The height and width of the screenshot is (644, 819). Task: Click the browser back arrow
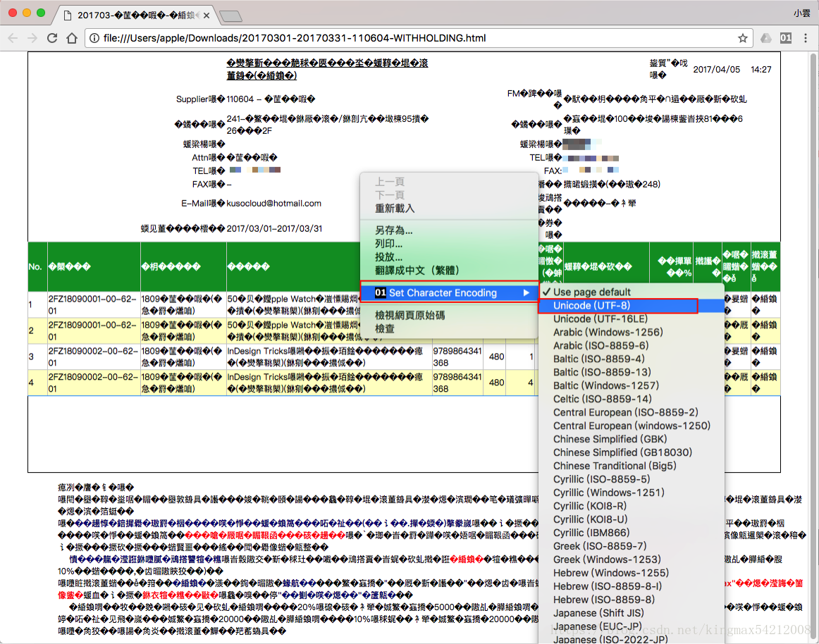pyautogui.click(x=13, y=38)
